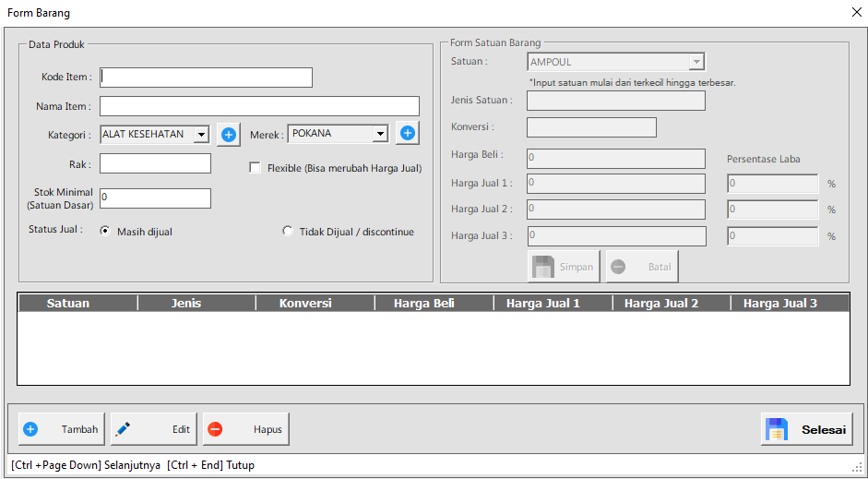Viewport: 868px width, 479px height.
Task: Click the Satuan column header
Action: (x=68, y=303)
